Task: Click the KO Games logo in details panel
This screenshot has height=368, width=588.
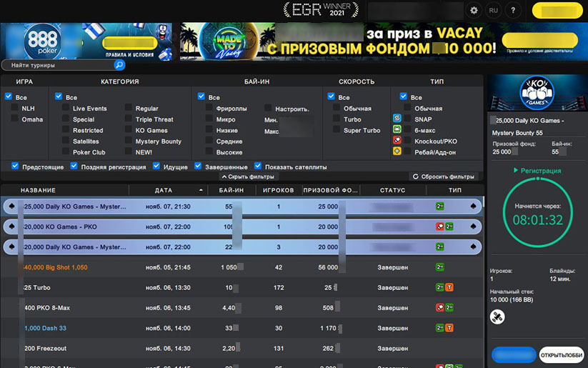Action: click(x=537, y=93)
